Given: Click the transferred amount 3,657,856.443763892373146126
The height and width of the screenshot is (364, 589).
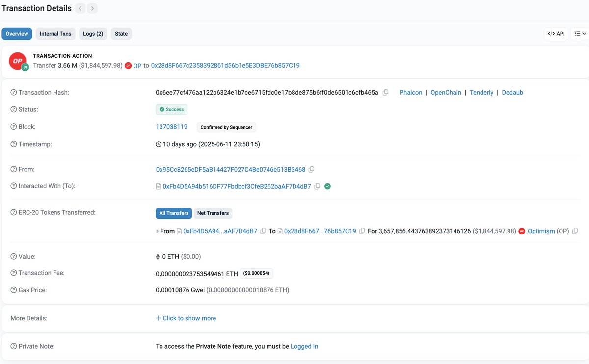Looking at the screenshot, I should pyautogui.click(x=425, y=231).
